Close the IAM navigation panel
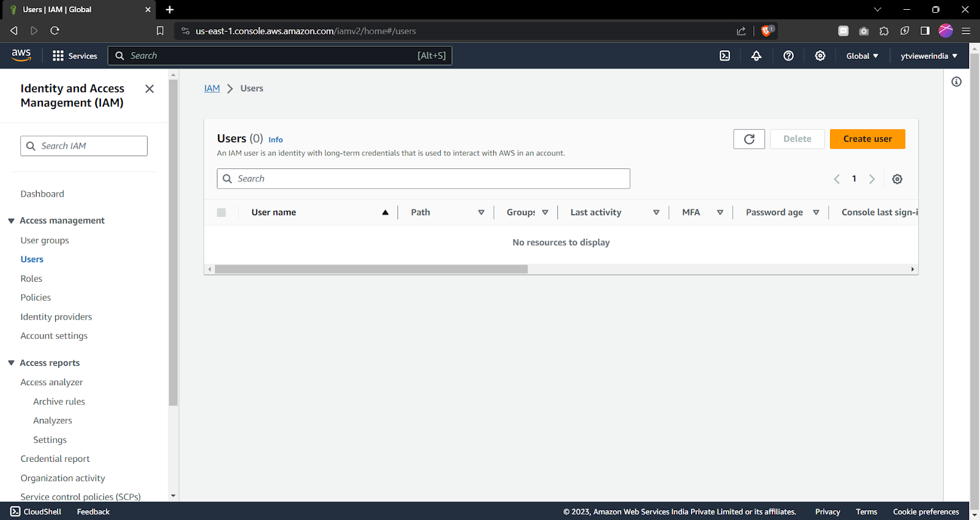This screenshot has height=520, width=980. 149,89
